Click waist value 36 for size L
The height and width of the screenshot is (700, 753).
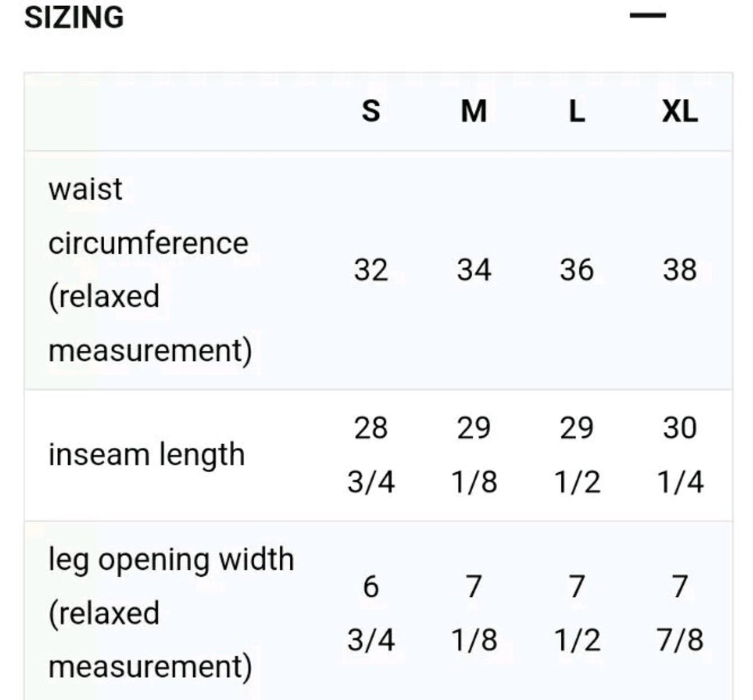pos(576,270)
